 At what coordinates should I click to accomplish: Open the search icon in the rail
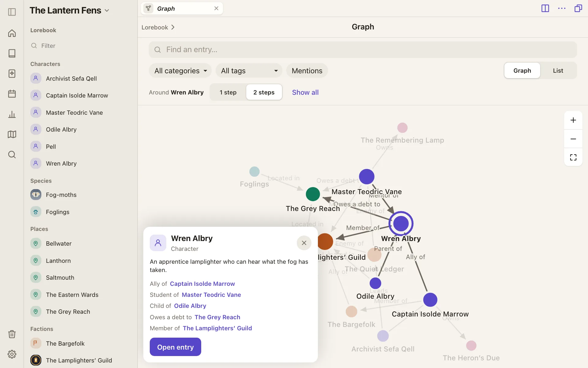click(12, 155)
